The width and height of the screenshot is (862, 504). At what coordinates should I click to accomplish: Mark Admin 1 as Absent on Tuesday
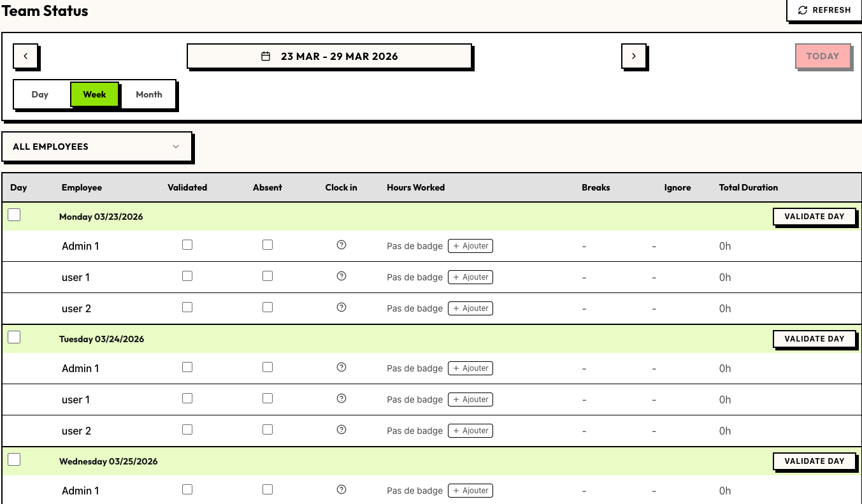coord(267,367)
